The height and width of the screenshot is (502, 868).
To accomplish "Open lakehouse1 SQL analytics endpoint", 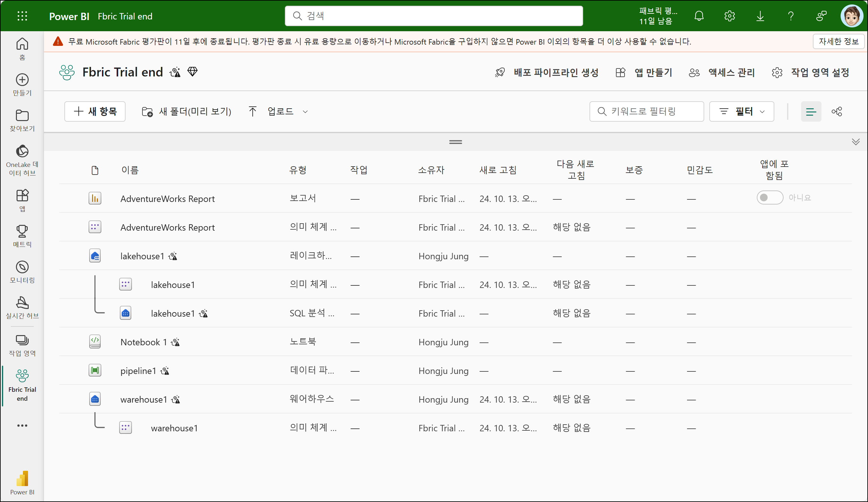I will coord(173,313).
